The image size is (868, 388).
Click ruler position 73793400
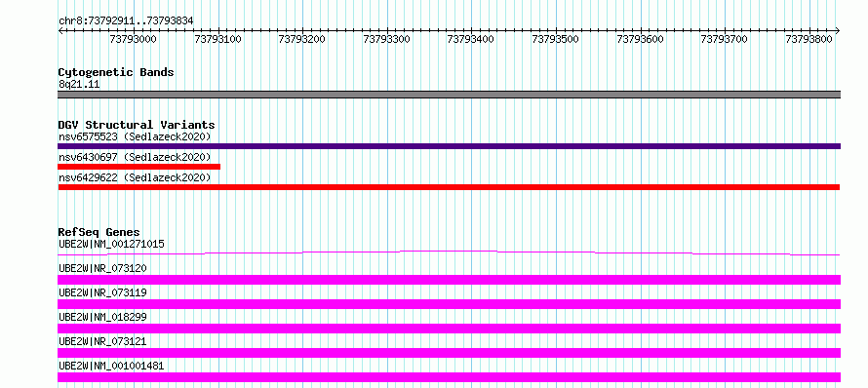pos(471,39)
